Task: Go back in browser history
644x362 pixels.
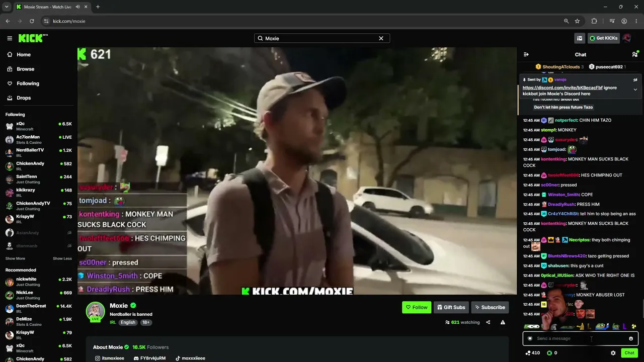Action: coord(8,21)
